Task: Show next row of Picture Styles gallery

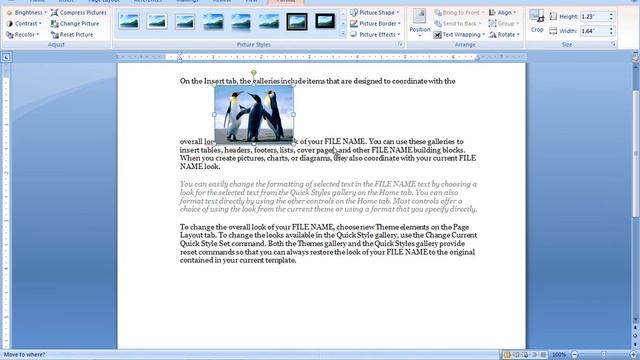Action: point(343,24)
